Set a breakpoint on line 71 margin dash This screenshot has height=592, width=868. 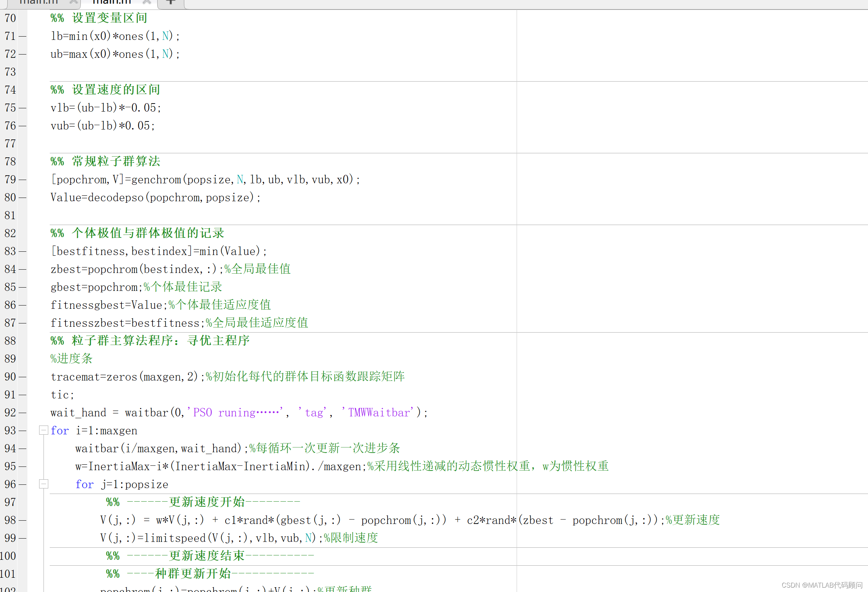coord(23,36)
